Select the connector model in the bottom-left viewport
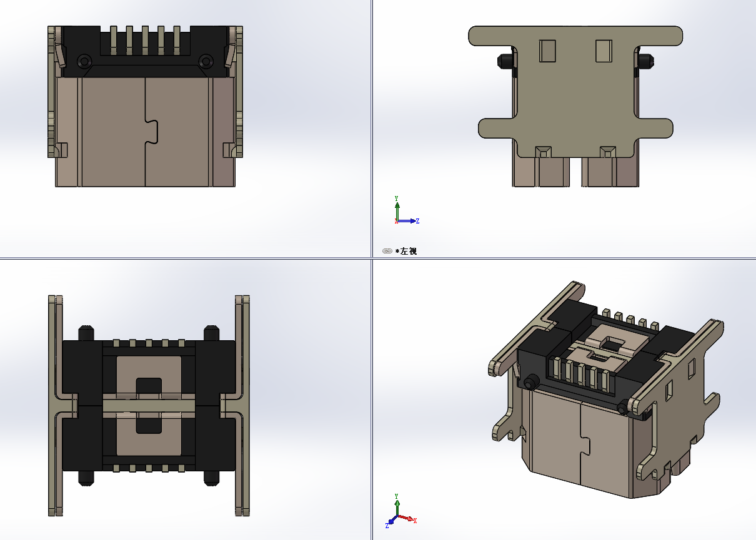The width and height of the screenshot is (756, 540). point(149,405)
